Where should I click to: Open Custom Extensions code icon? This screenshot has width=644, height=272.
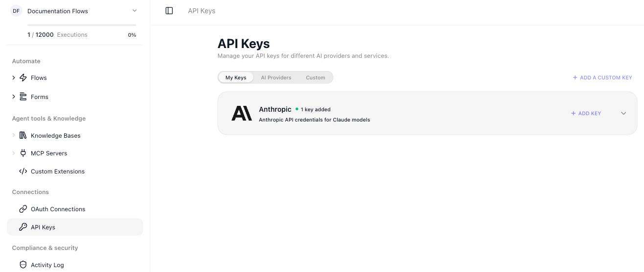click(23, 171)
